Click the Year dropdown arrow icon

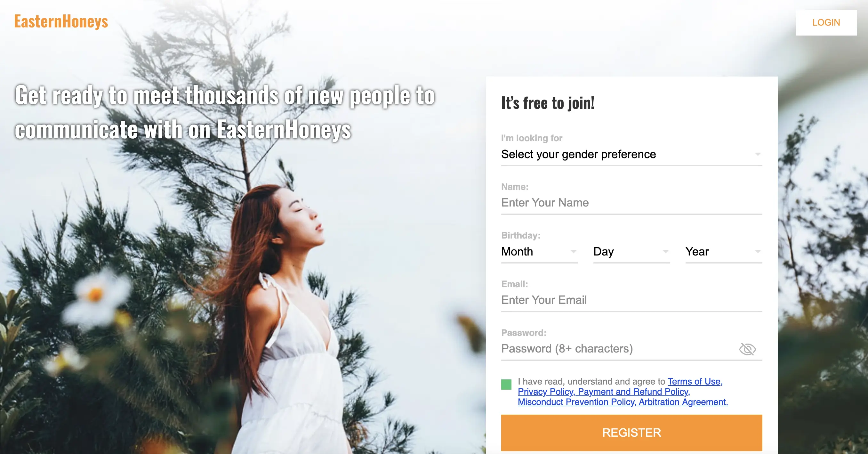coord(758,252)
